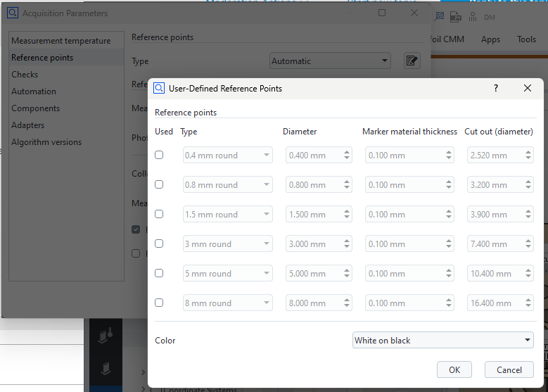Check the Used box for 8 mm round
This screenshot has width=548, height=392.
tap(159, 303)
